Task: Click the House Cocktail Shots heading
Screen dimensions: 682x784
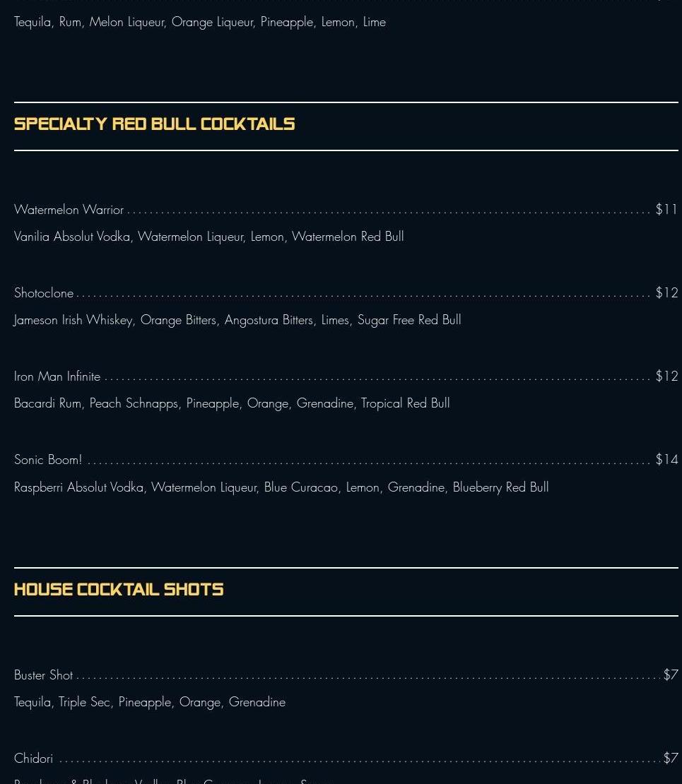Action: (x=119, y=590)
